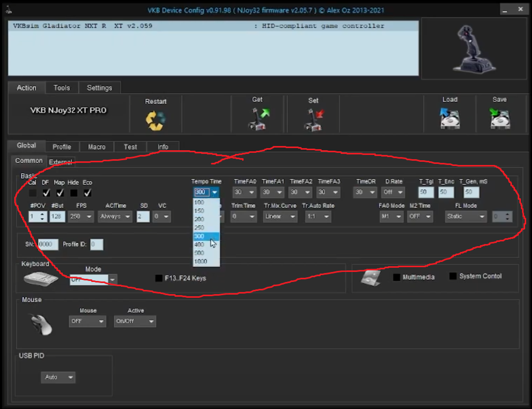Image resolution: width=532 pixels, height=409 pixels.
Task: Click the keyboard icon in Keyboard section
Action: (41, 279)
